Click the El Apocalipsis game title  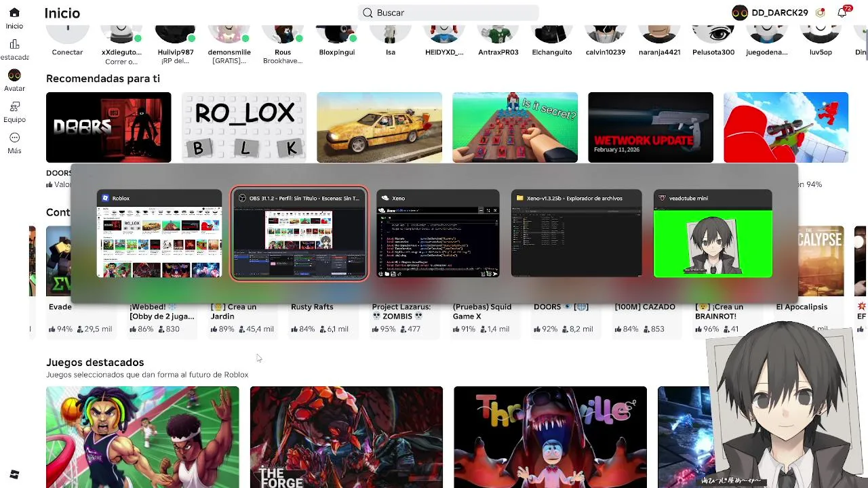point(802,307)
